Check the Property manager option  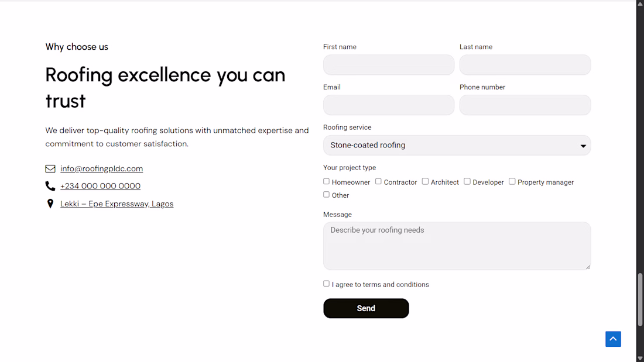[x=512, y=181]
